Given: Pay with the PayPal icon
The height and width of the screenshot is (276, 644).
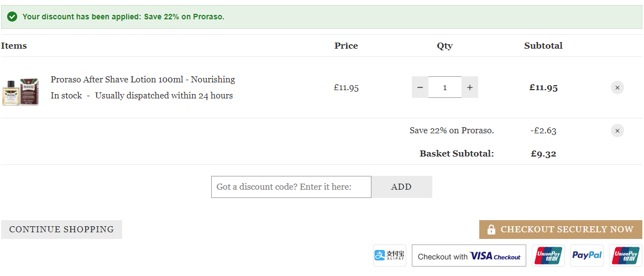Looking at the screenshot, I should coord(587,256).
